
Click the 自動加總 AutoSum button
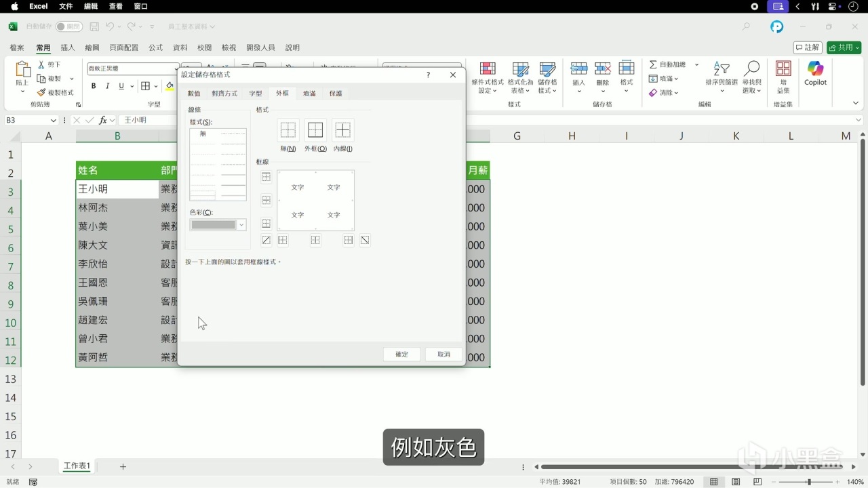click(667, 64)
